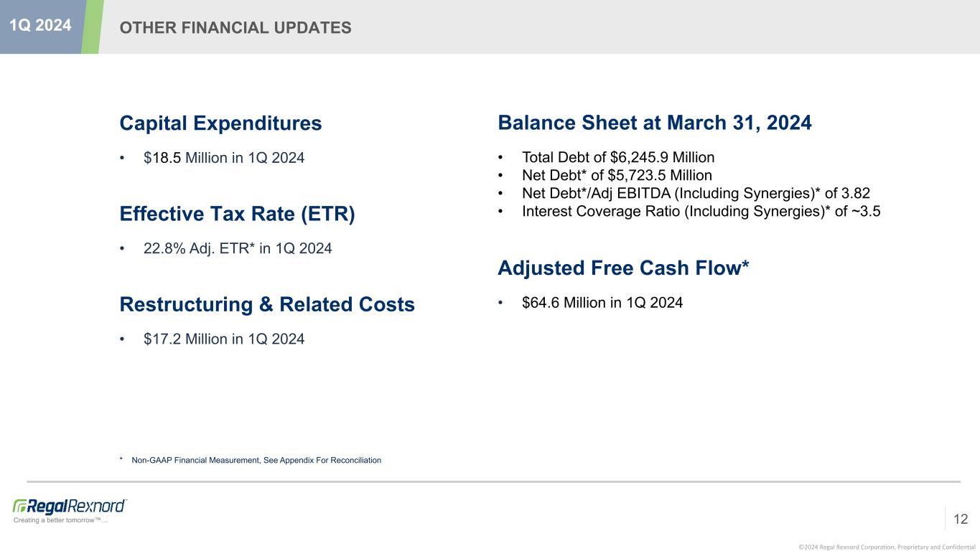Select the Adjusted Free Cash Flow heading
This screenshot has width=980, height=551.
[x=623, y=268]
